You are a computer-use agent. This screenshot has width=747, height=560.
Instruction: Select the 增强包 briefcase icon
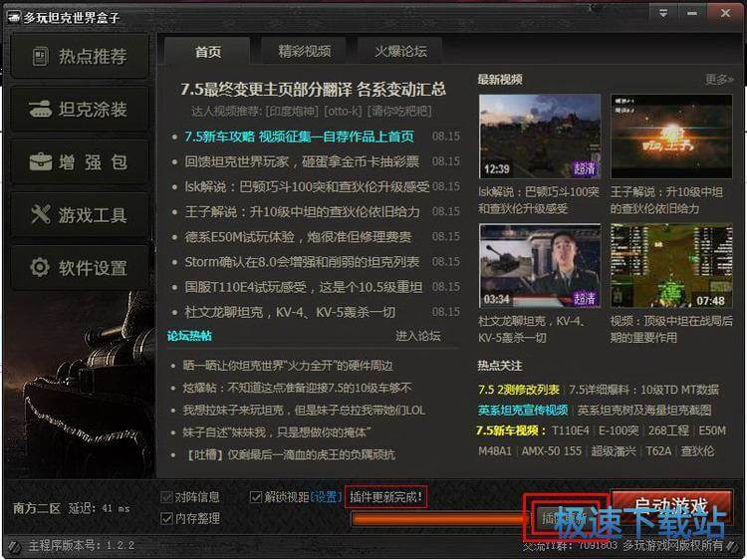click(x=40, y=161)
